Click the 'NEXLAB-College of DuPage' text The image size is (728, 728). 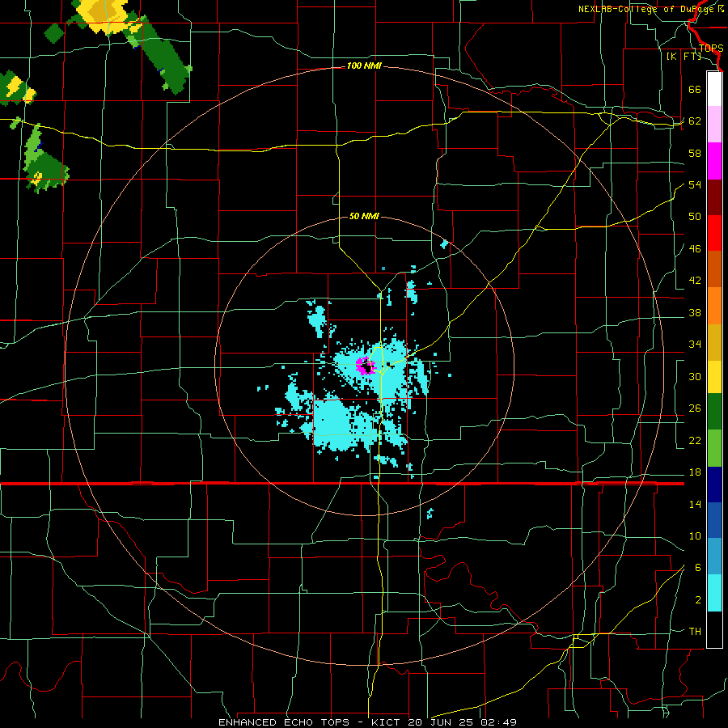click(x=645, y=9)
